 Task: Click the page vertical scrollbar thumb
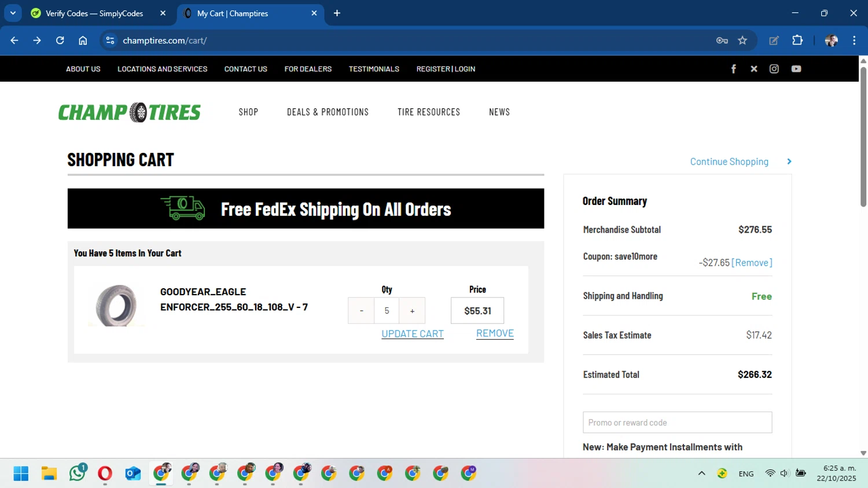tap(863, 137)
